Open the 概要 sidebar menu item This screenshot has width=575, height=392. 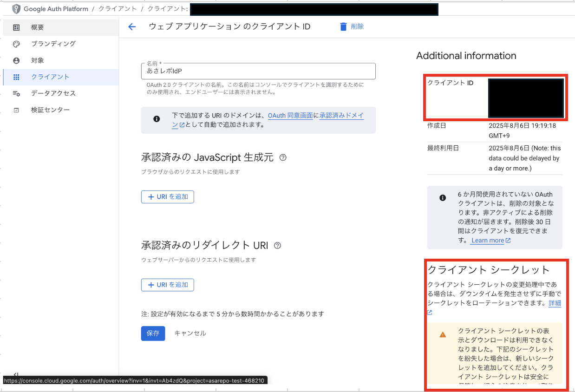pos(38,27)
